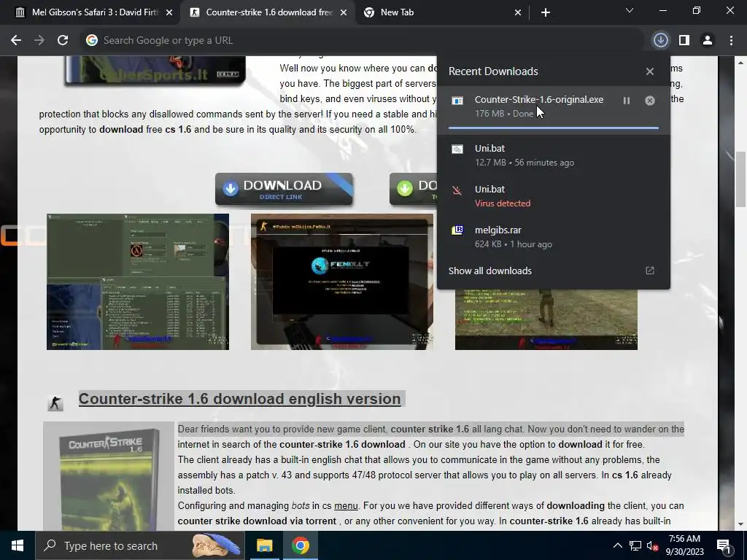Open a new browser tab
This screenshot has height=560, width=747.
click(546, 12)
